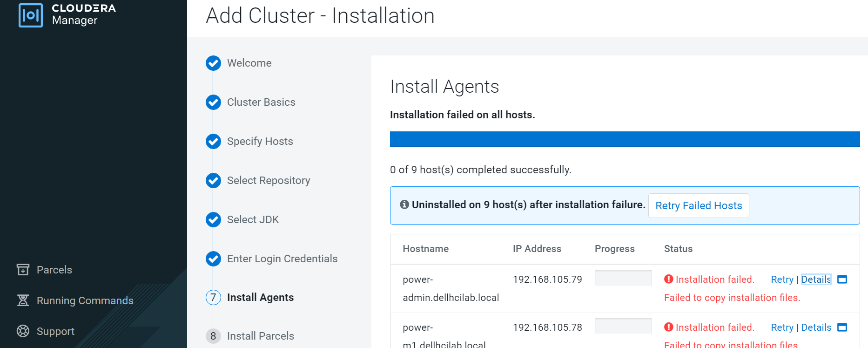Retry installation on 192.168.105.78 host
Image resolution: width=868 pixels, height=348 pixels.
pos(782,328)
